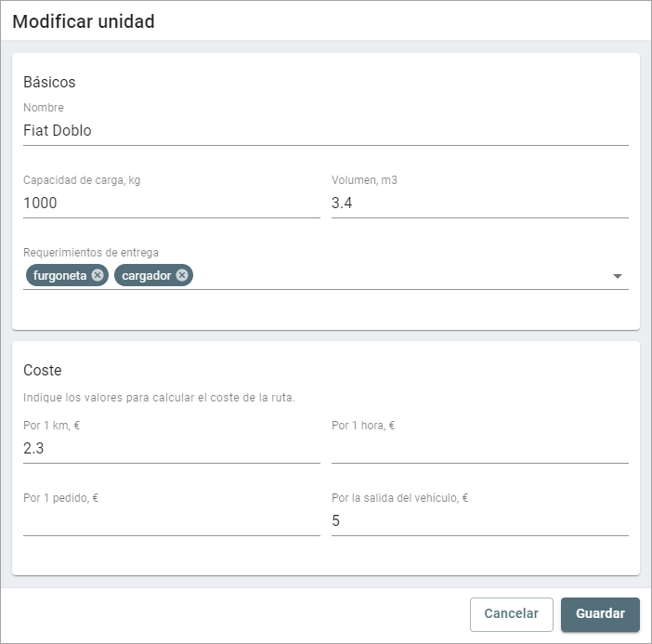652x644 pixels.
Task: Select the furgoneta chip label
Action: tap(59, 275)
